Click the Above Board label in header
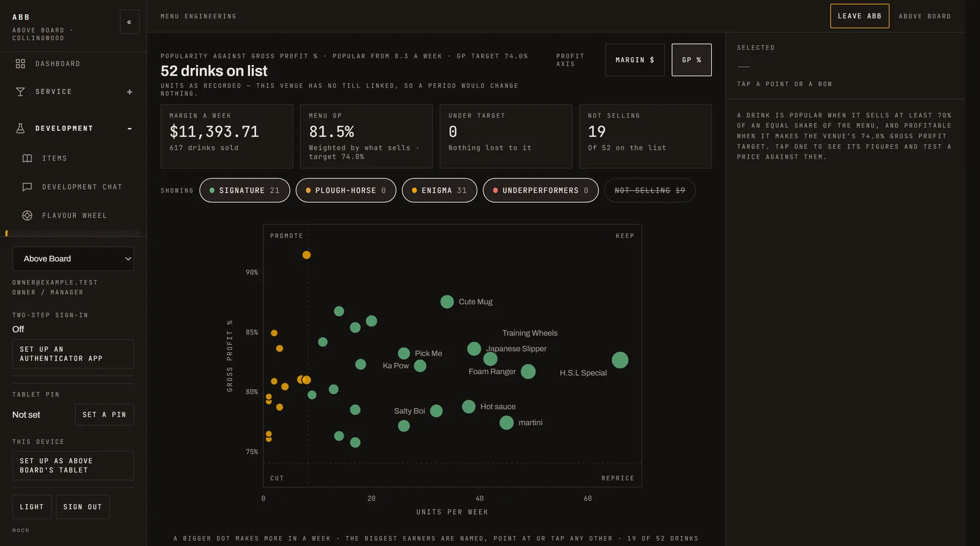The image size is (980, 546). click(x=925, y=17)
